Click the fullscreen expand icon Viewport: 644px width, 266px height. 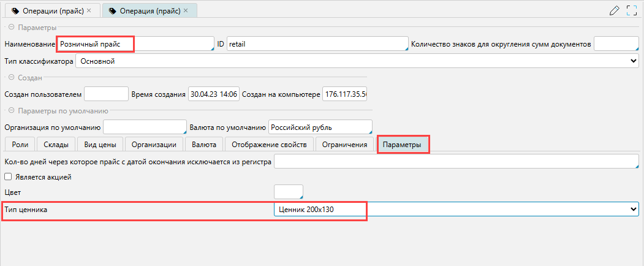[632, 10]
